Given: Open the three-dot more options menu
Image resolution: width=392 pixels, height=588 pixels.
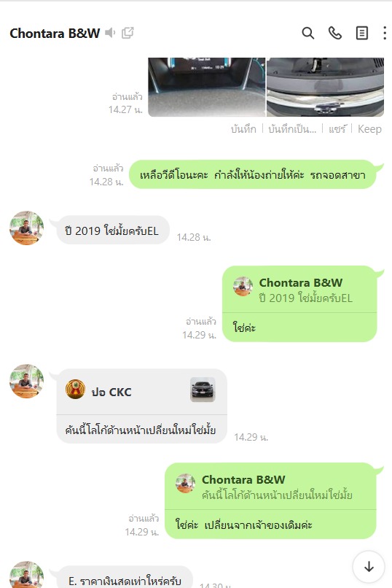Looking at the screenshot, I should pyautogui.click(x=385, y=33).
